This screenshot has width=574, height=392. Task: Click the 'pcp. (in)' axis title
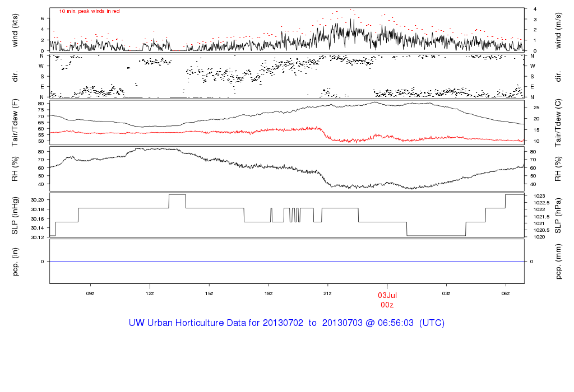[15, 262]
